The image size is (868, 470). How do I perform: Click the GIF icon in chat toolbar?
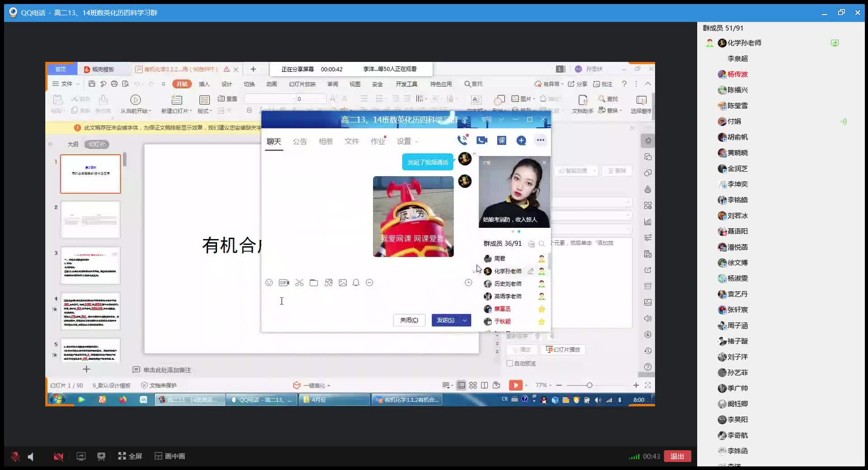[284, 283]
